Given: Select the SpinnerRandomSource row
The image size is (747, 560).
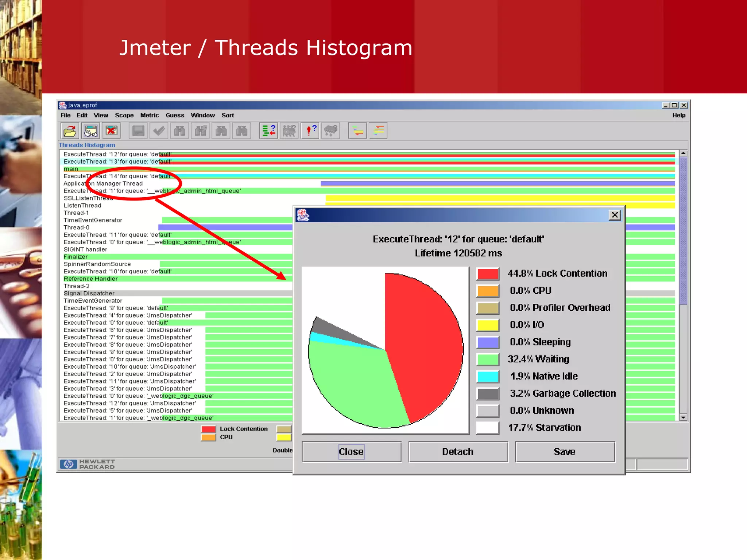Looking at the screenshot, I should [177, 264].
